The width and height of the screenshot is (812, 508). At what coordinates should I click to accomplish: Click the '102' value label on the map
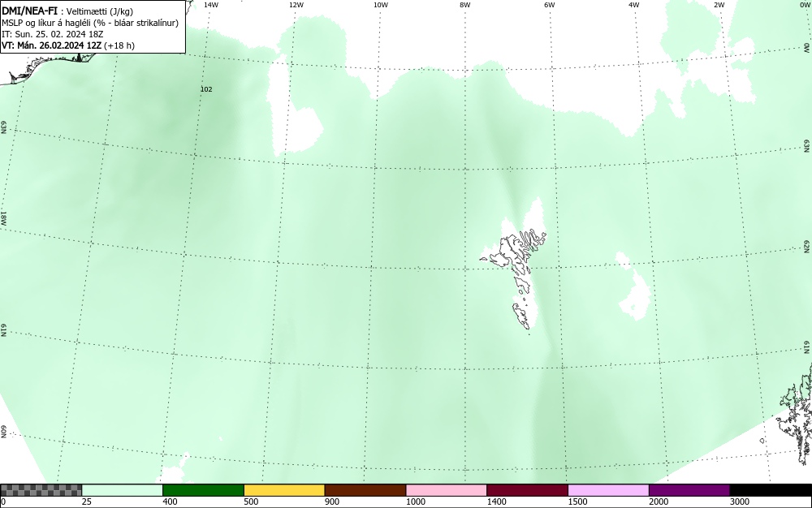[x=206, y=89]
